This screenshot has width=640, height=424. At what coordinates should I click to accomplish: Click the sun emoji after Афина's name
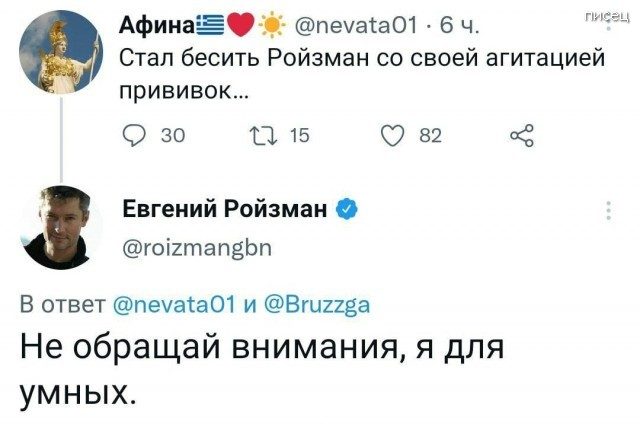point(271,24)
